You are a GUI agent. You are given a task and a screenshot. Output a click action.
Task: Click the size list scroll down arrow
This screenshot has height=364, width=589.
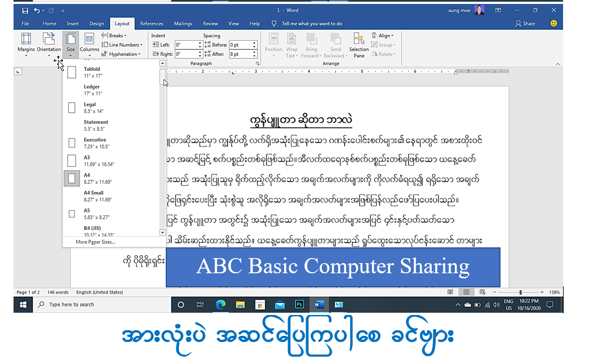tap(163, 233)
